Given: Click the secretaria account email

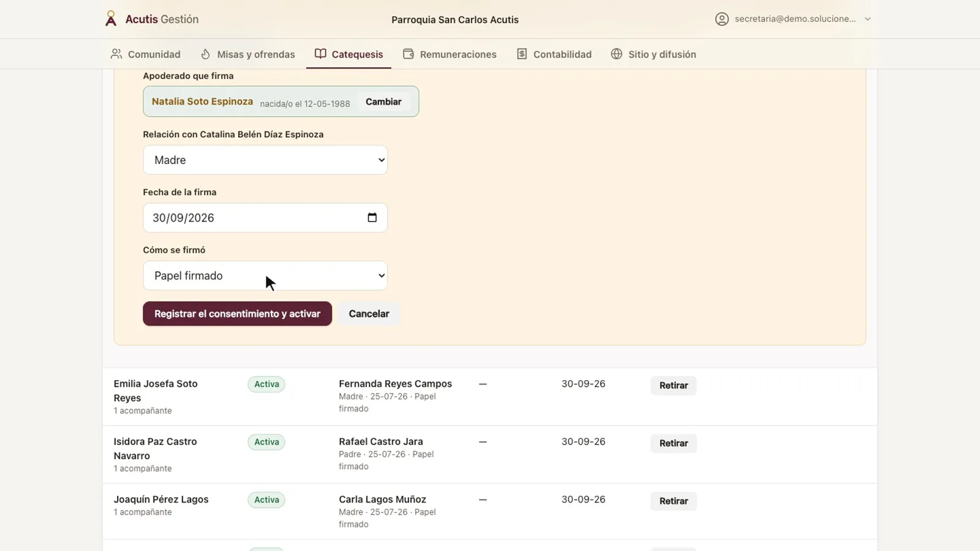Looking at the screenshot, I should coord(795,19).
